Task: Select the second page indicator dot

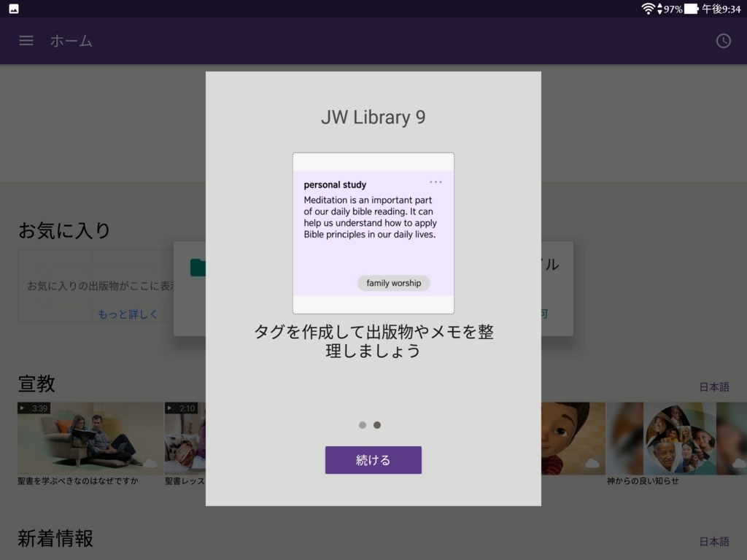Action: coord(377,425)
